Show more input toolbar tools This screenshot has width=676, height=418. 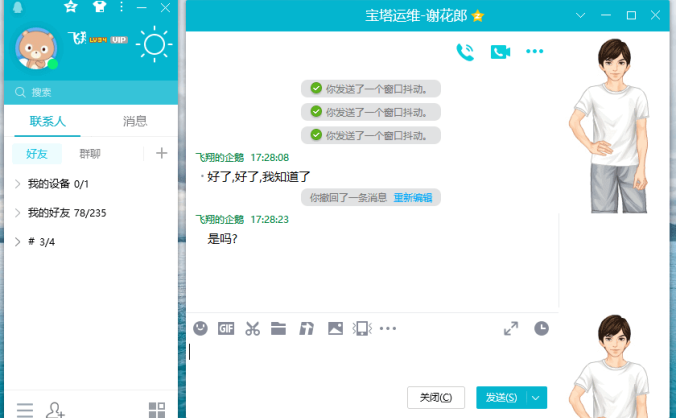(388, 328)
